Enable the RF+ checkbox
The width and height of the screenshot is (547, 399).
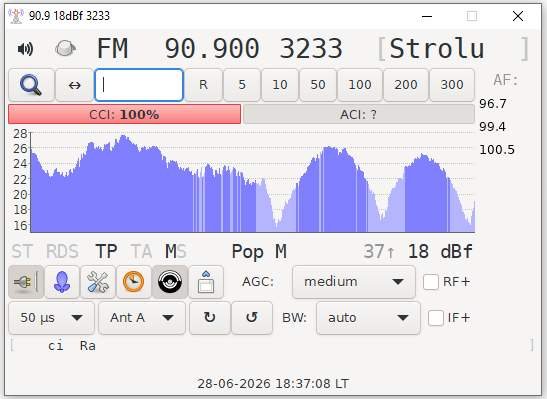431,282
